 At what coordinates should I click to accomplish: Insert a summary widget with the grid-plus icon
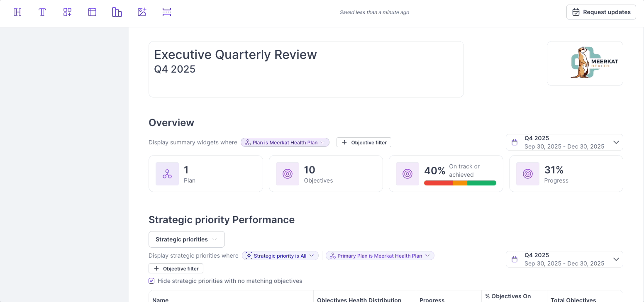click(67, 12)
